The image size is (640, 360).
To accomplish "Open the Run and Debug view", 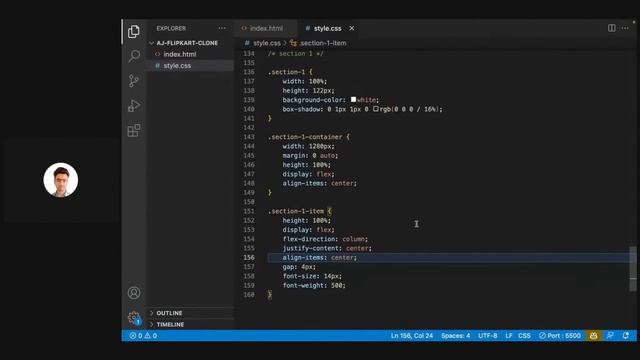I will (134, 106).
